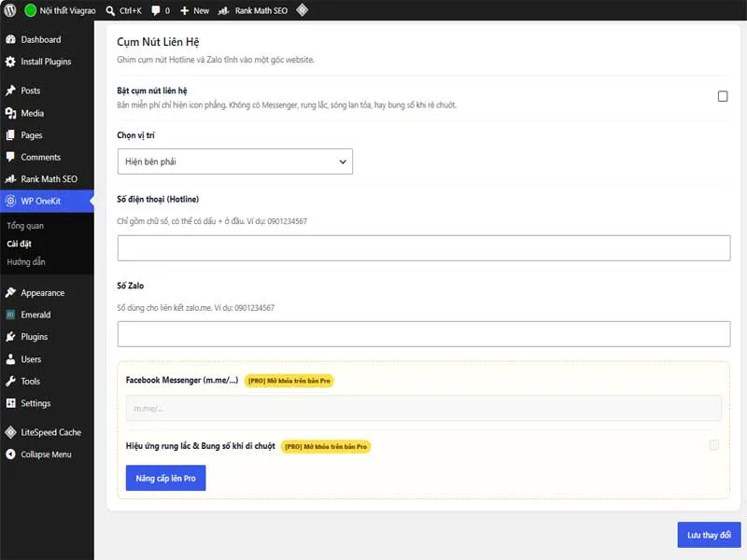The height and width of the screenshot is (560, 747).
Task: Click the Rank Math SEO chart icon in admin bar
Action: (x=223, y=10)
